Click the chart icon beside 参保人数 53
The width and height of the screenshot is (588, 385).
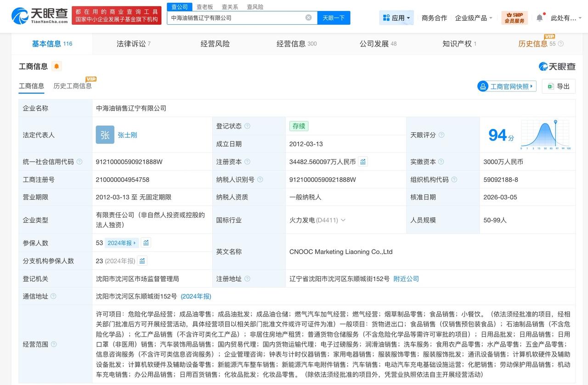tap(146, 243)
